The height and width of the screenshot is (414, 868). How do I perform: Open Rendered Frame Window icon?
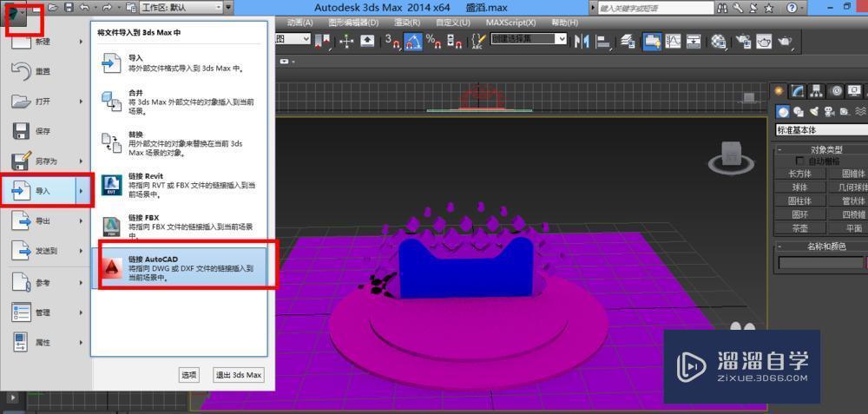(764, 41)
